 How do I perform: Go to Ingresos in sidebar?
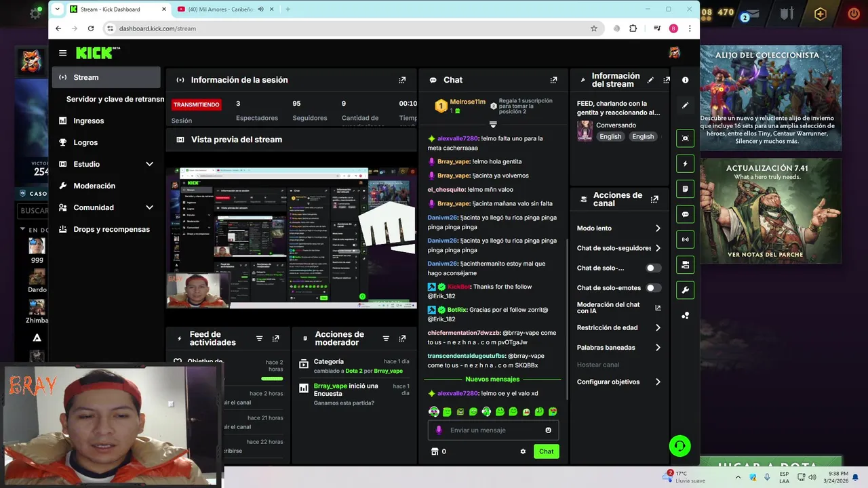click(x=106, y=121)
